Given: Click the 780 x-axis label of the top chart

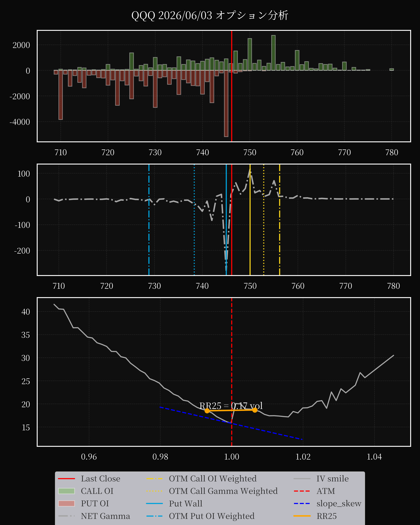Looking at the screenshot, I should coord(392,152).
